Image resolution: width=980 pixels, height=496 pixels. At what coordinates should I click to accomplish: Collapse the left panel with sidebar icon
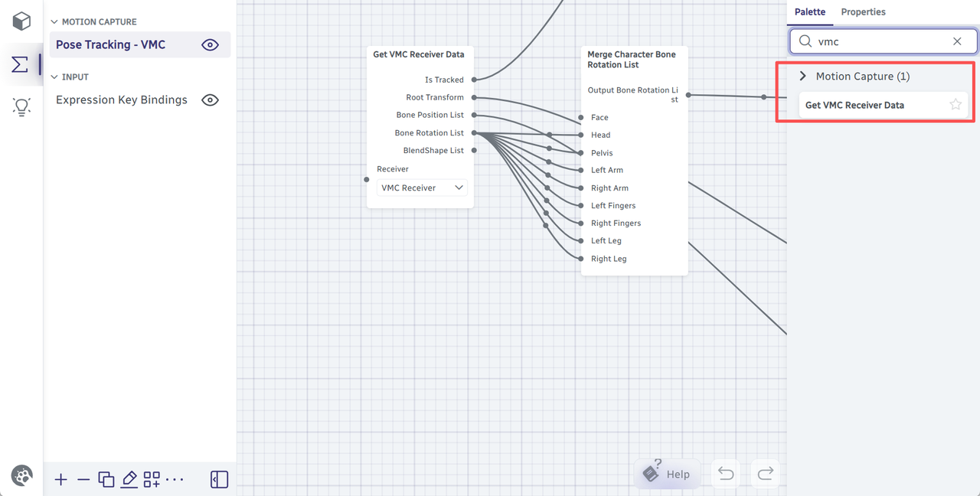point(219,480)
